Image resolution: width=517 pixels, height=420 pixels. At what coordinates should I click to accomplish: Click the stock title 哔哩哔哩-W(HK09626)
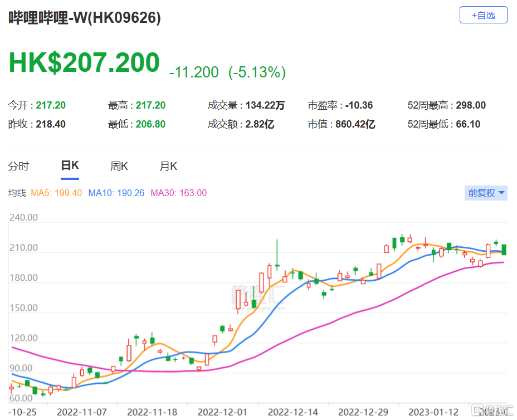(85, 17)
